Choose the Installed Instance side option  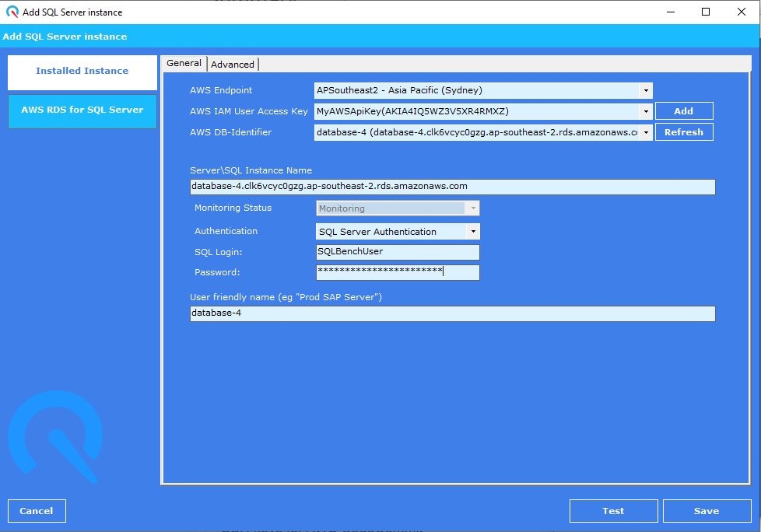[x=82, y=72]
